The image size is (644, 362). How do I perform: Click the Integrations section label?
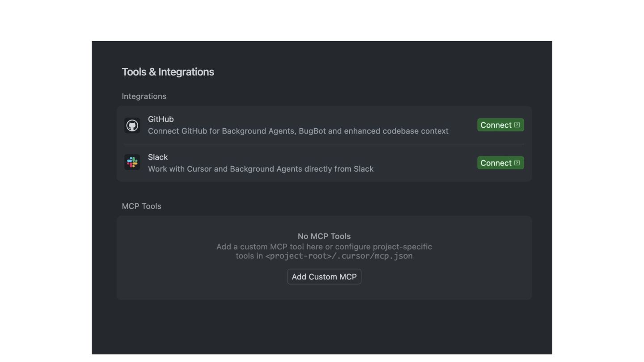point(144,97)
